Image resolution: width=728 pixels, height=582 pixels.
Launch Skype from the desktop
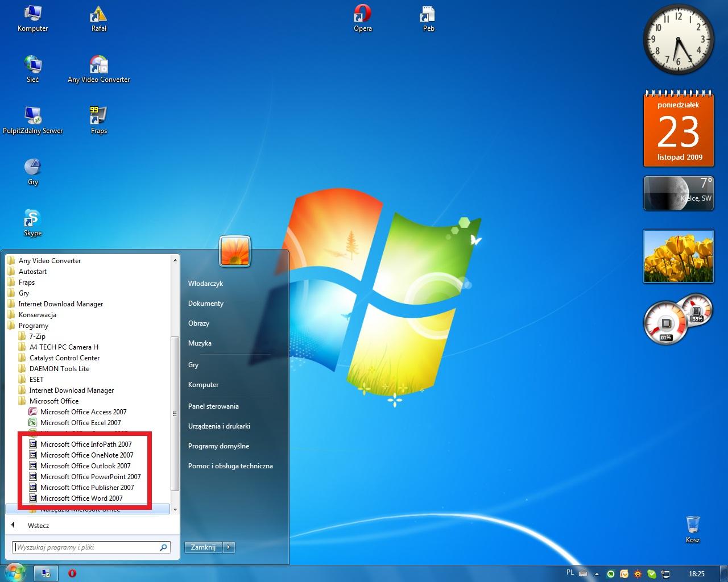click(32, 223)
